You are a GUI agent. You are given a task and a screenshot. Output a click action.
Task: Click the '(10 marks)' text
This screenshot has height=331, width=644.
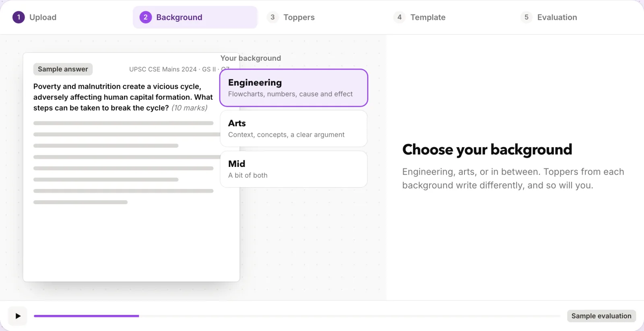(x=190, y=108)
